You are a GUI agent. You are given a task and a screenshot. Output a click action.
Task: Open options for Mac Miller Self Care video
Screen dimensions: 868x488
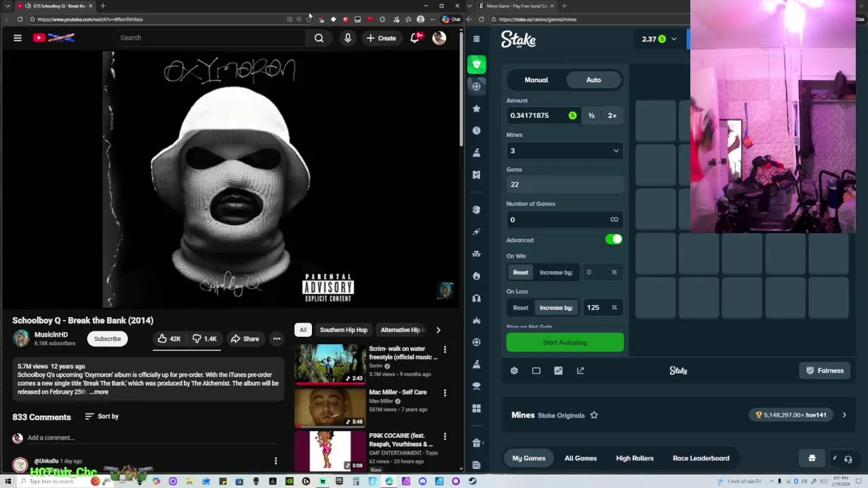tap(445, 393)
